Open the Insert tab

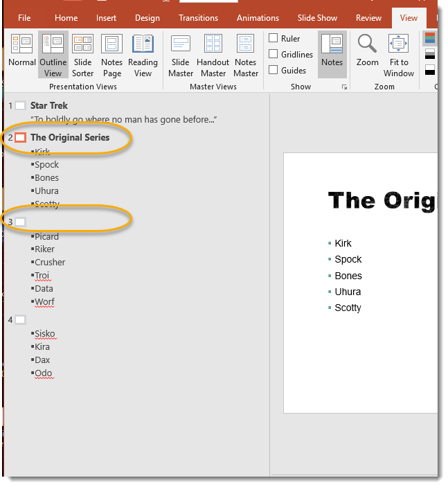point(106,18)
